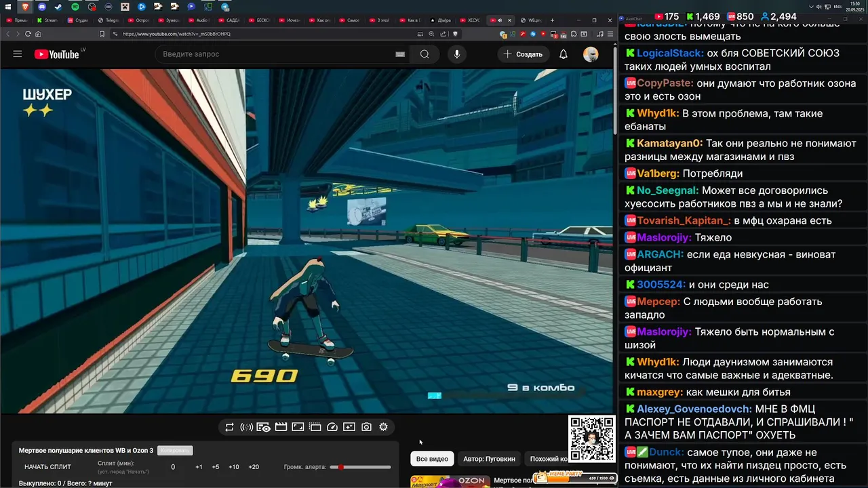Click username Alexey_Govenoedovch in chat
The width and height of the screenshot is (868, 488).
pyautogui.click(x=694, y=409)
